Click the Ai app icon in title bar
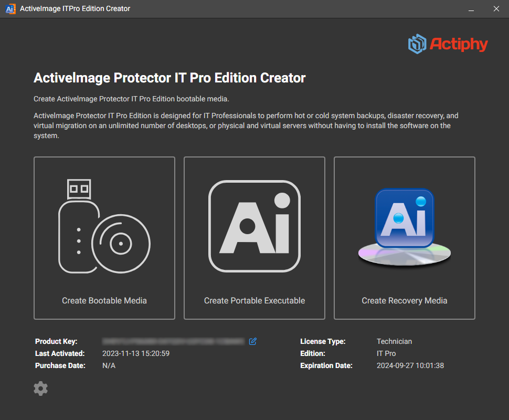509x420 pixels. tap(10, 9)
